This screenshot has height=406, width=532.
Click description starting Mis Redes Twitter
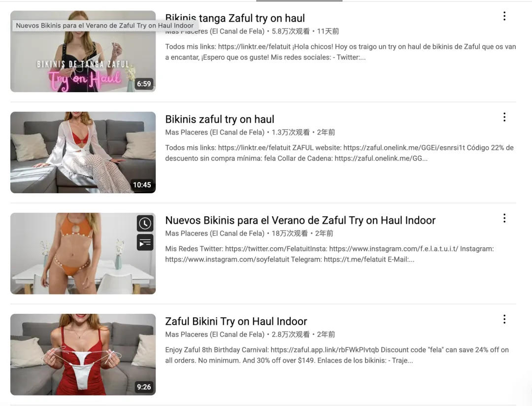coord(330,254)
